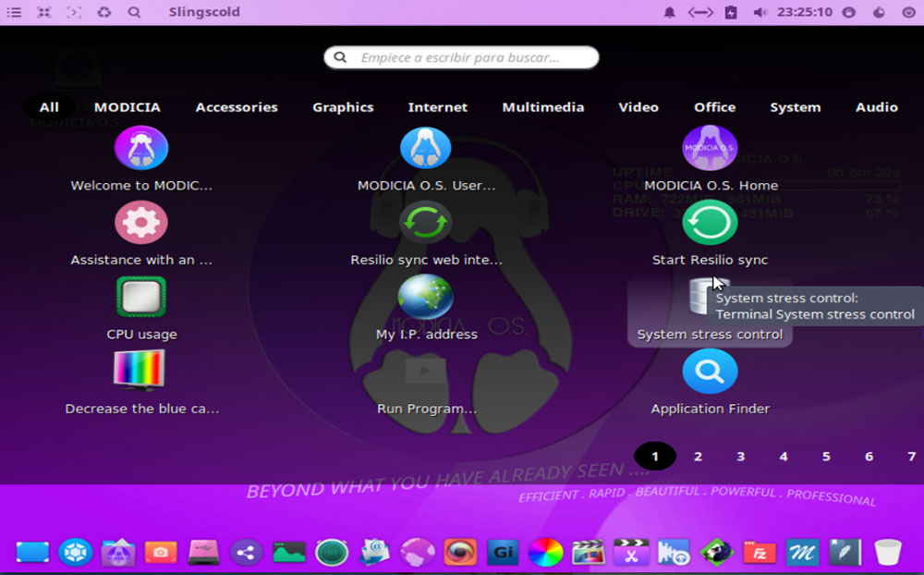The height and width of the screenshot is (575, 924).
Task: Go to page 2
Action: point(698,456)
